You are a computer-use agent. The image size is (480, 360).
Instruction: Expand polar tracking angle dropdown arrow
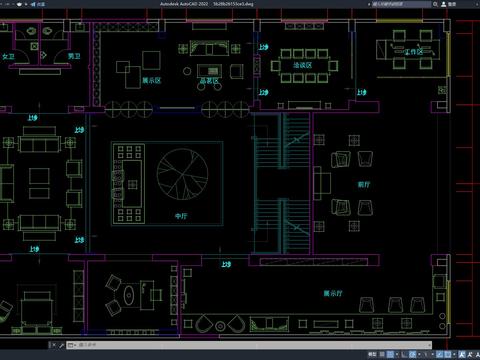[419, 354]
